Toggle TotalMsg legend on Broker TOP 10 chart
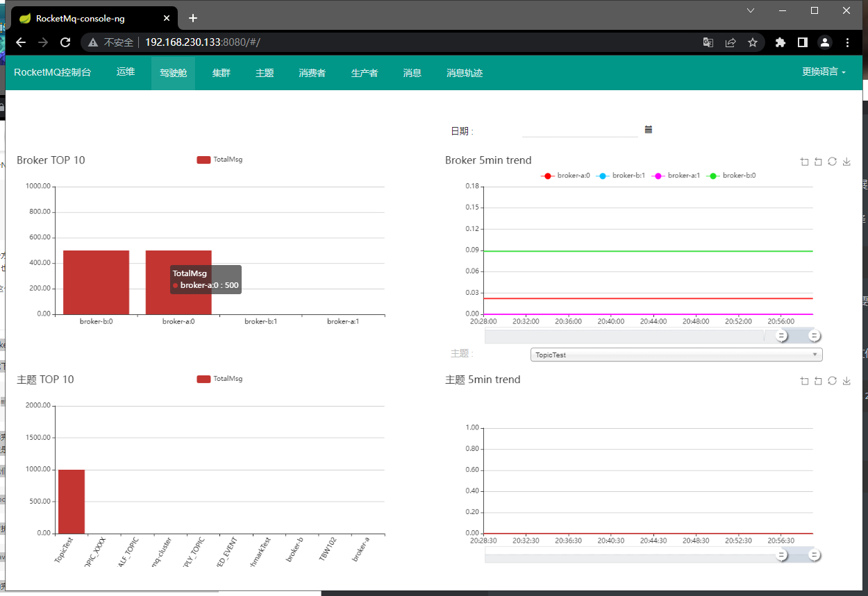The image size is (868, 596). [219, 160]
